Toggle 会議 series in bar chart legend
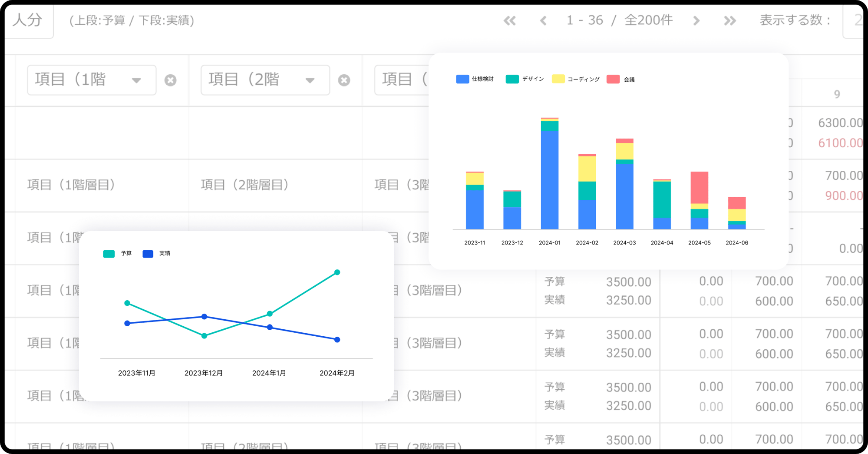Screen dimensions: 868x454 (621, 79)
